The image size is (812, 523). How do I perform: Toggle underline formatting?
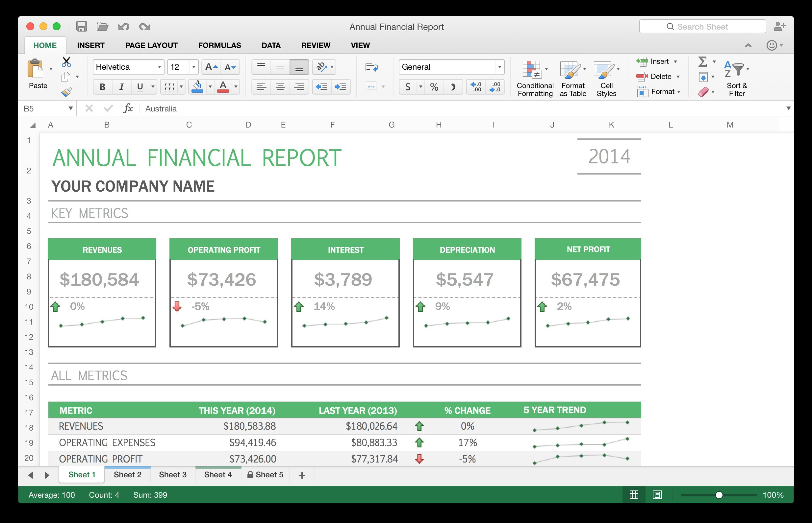coord(140,86)
